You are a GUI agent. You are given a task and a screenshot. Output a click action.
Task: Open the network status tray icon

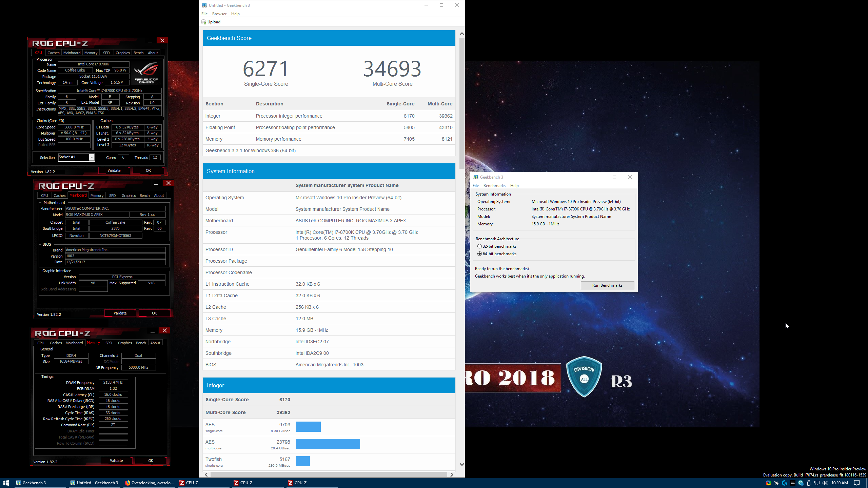[817, 483]
